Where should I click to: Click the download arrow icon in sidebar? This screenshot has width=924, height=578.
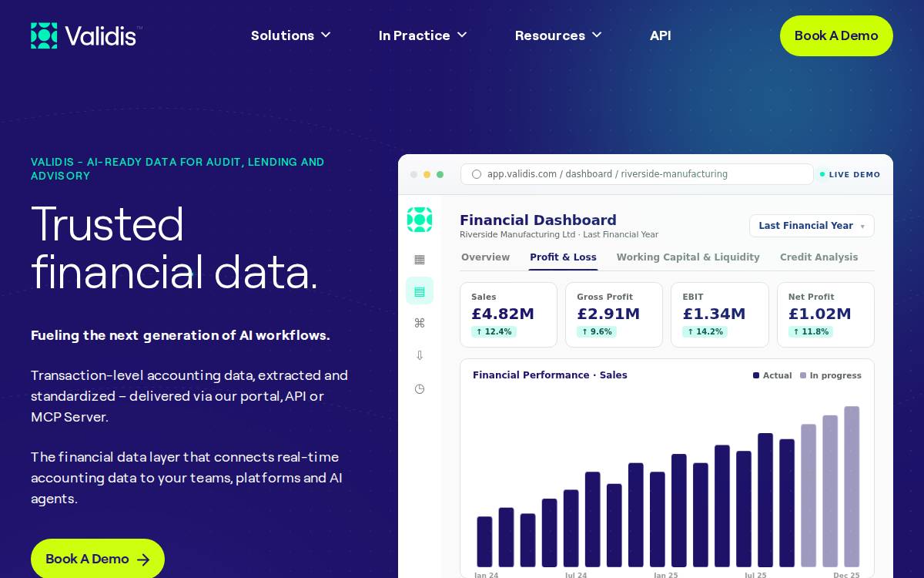click(x=420, y=355)
